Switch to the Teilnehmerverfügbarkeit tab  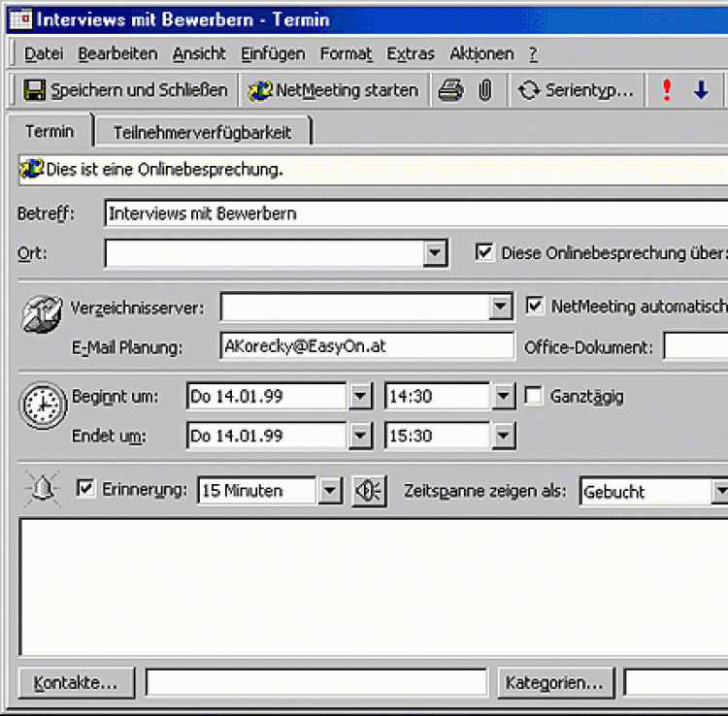[202, 132]
